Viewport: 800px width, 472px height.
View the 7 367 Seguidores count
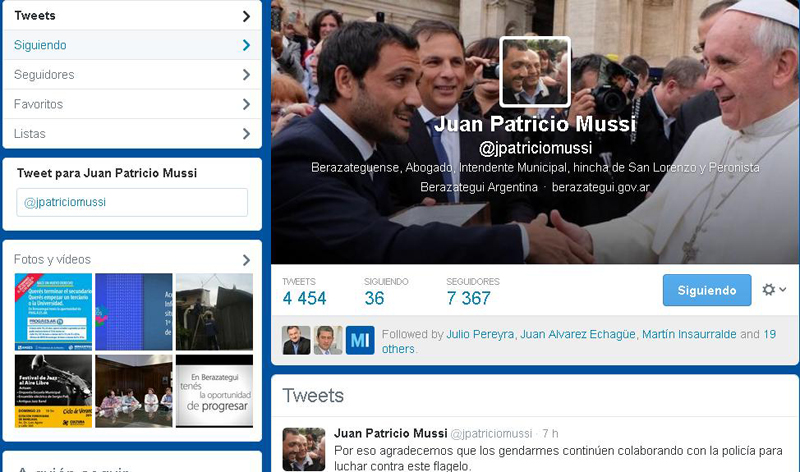point(468,298)
